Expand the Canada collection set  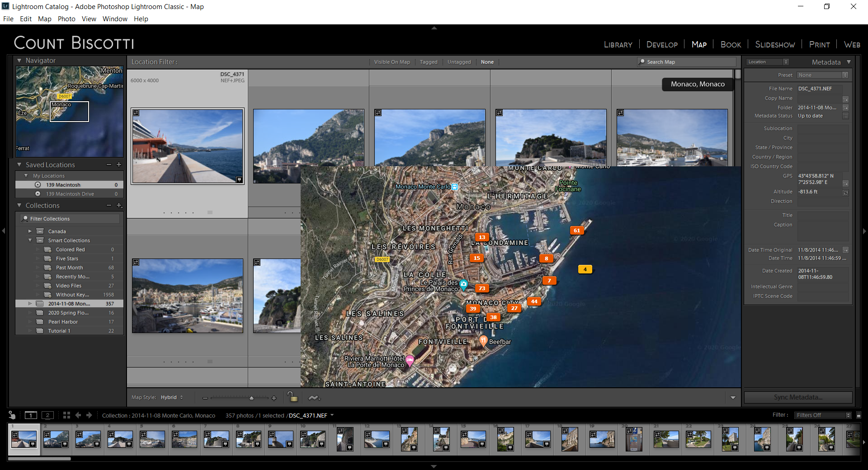tap(30, 231)
